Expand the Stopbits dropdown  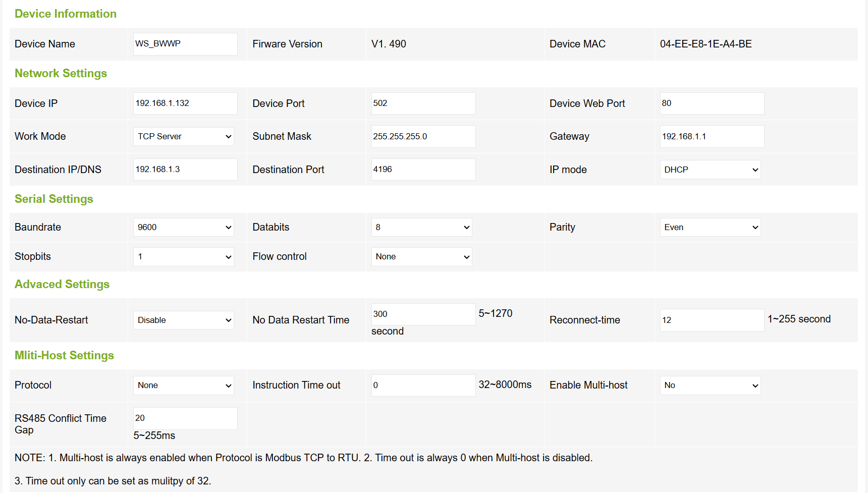[183, 256]
